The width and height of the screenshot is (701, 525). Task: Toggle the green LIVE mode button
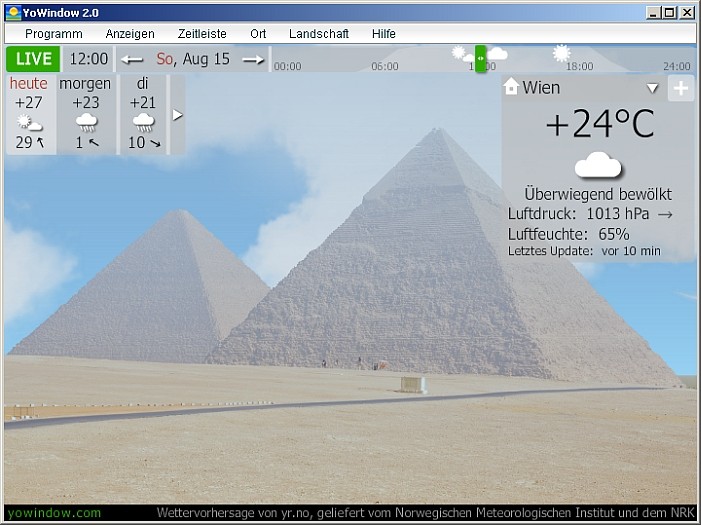point(33,59)
